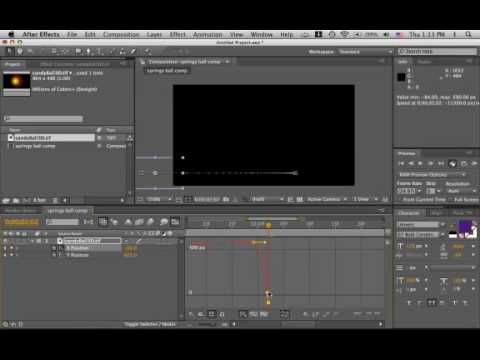Select the Pen tool
Viewport: 480px width, 360px height.
[88, 51]
